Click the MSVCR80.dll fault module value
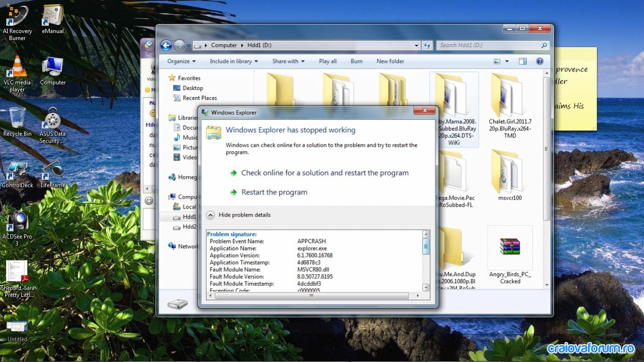The height and width of the screenshot is (362, 644). pos(313,269)
